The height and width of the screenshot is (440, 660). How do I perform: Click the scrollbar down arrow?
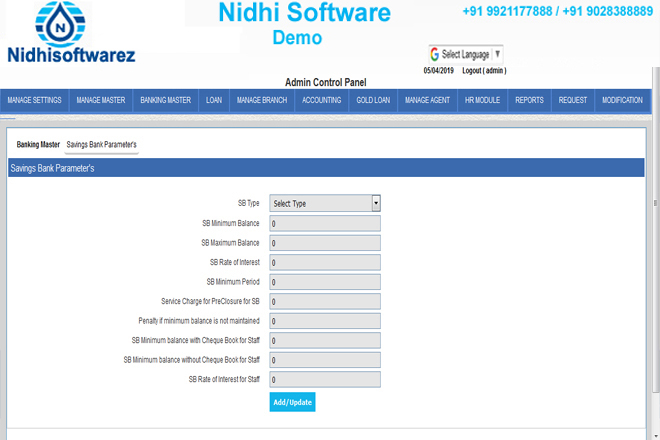(x=656, y=436)
